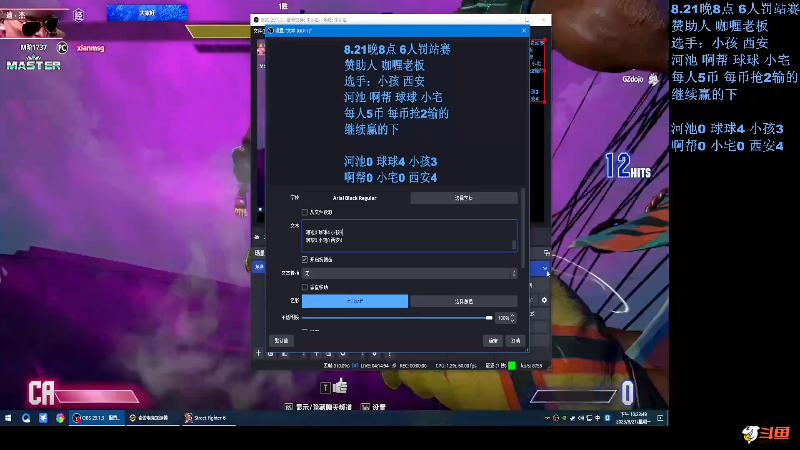Click the 选择颜色 select color button
This screenshot has height=450, width=800.
click(x=464, y=302)
